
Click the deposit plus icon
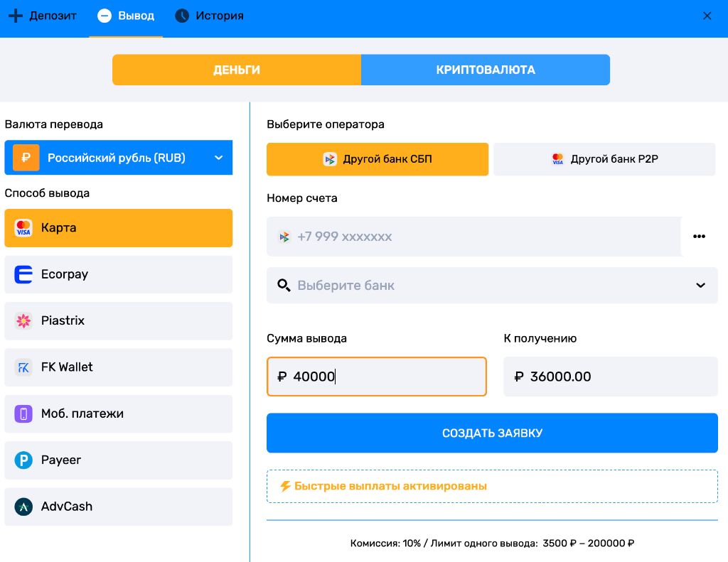point(14,15)
